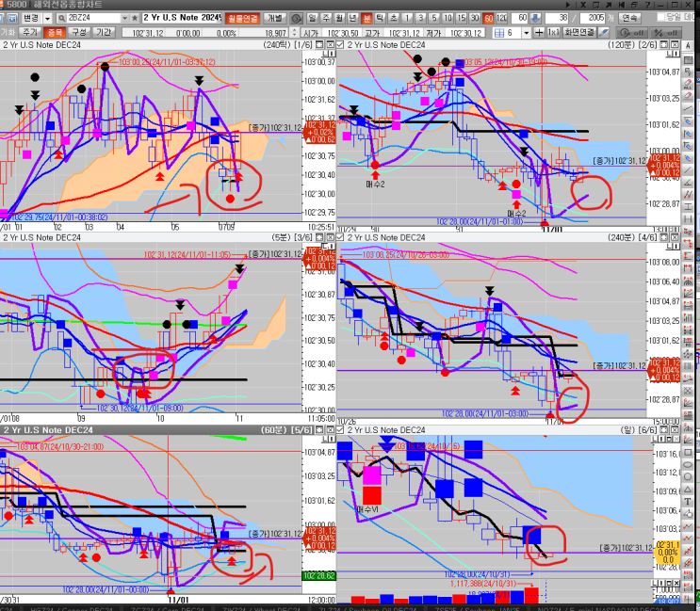Screen dimensions: 700x611
Task: Click the 1x1 layout button
Action: click(554, 33)
